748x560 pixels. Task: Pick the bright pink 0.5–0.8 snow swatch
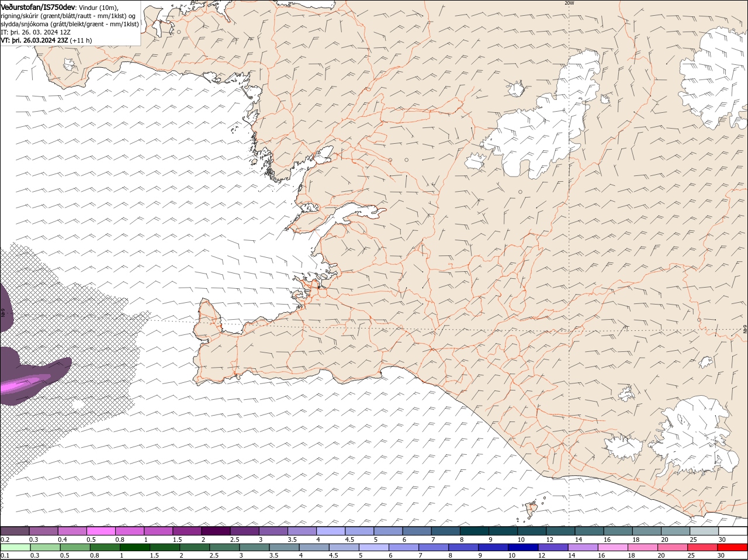click(101, 531)
